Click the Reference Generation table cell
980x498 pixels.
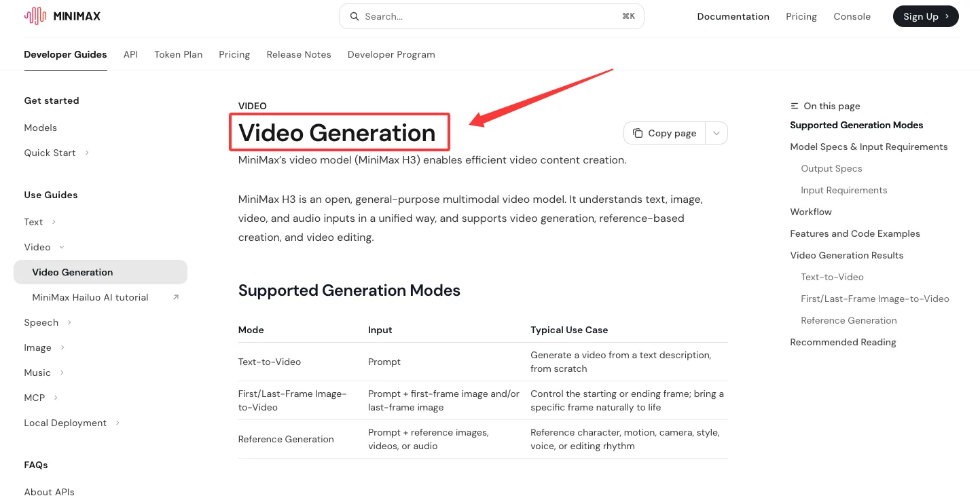tap(286, 439)
